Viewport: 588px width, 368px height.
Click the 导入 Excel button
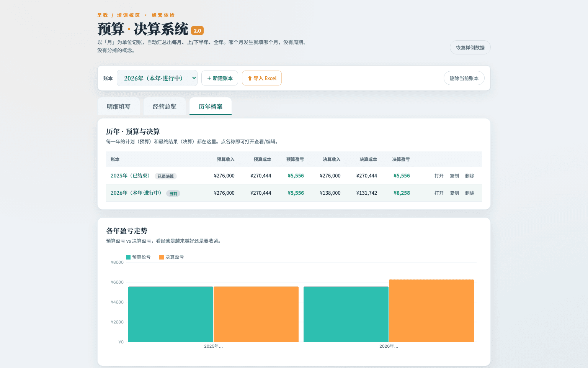pyautogui.click(x=262, y=78)
